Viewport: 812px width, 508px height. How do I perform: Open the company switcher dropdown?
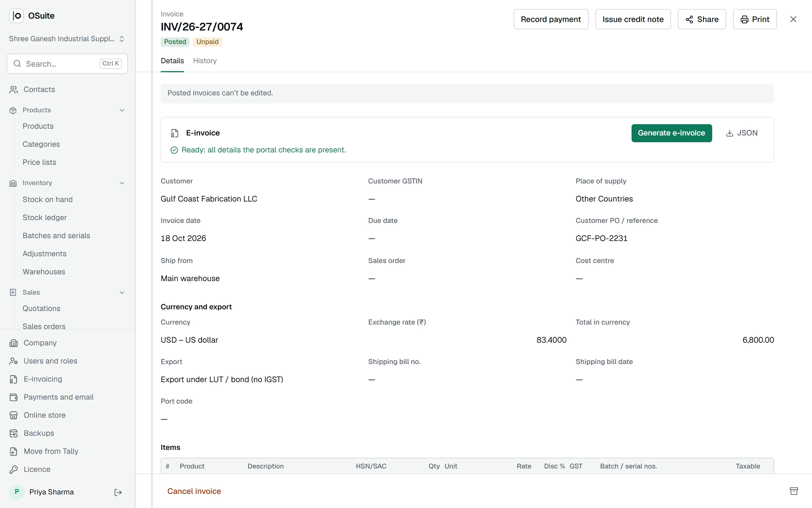coord(67,39)
